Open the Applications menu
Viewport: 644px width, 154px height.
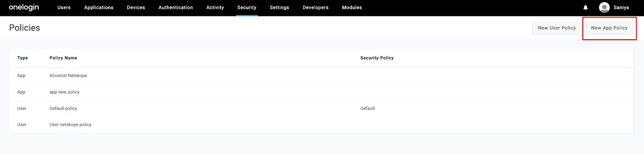(x=99, y=7)
